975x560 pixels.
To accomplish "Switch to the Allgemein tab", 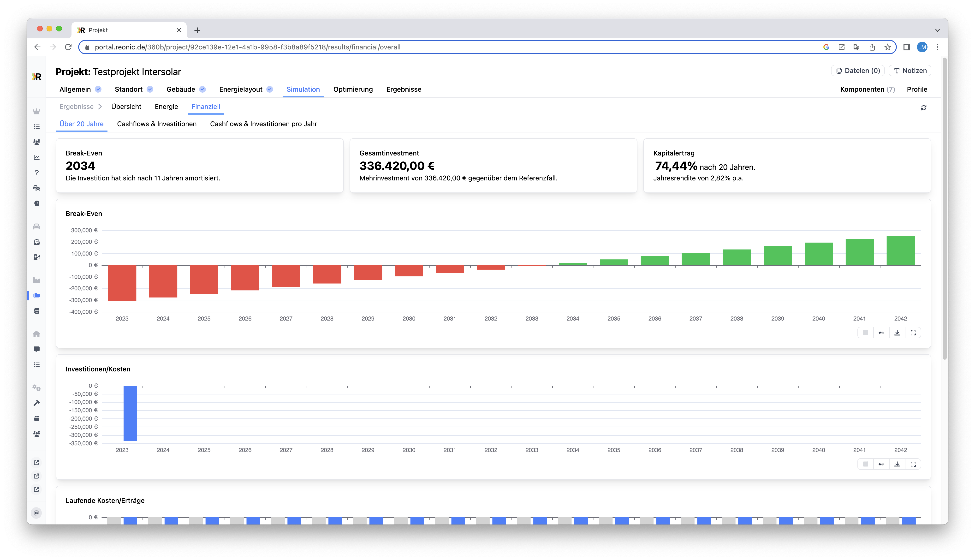I will (x=80, y=89).
